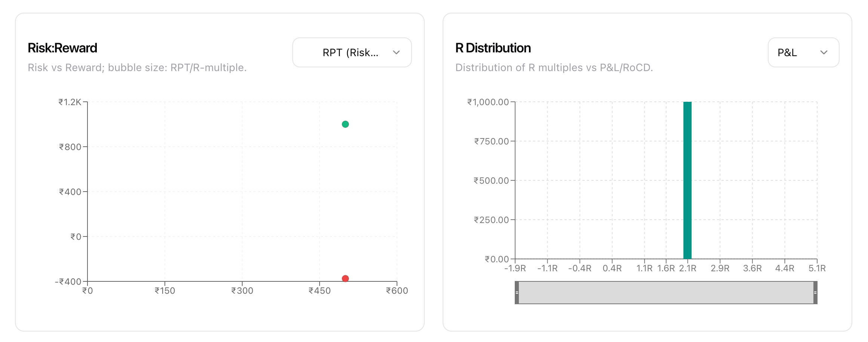Click the ₹450 label on the x-axis
Viewport: 868px width, 342px height.
(320, 291)
